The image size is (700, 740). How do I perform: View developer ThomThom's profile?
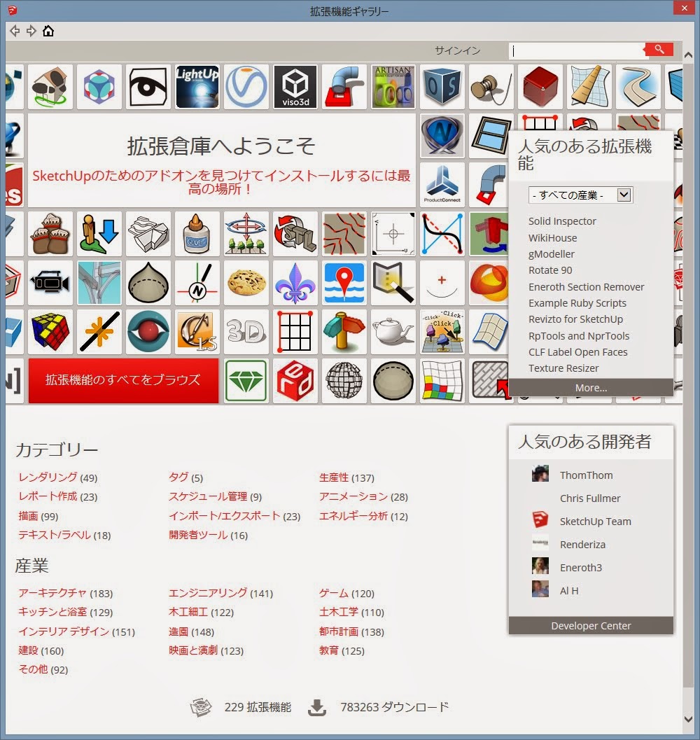coord(586,475)
